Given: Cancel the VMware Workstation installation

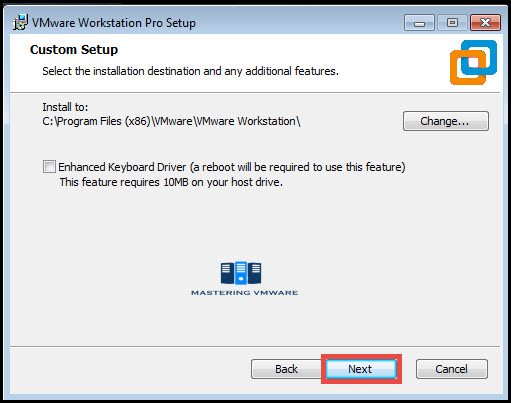Looking at the screenshot, I should 452,369.
